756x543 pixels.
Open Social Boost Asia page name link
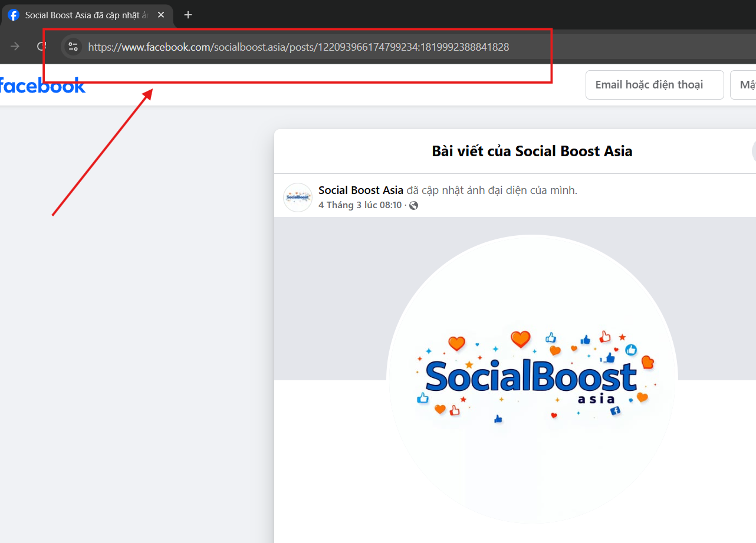(x=361, y=190)
